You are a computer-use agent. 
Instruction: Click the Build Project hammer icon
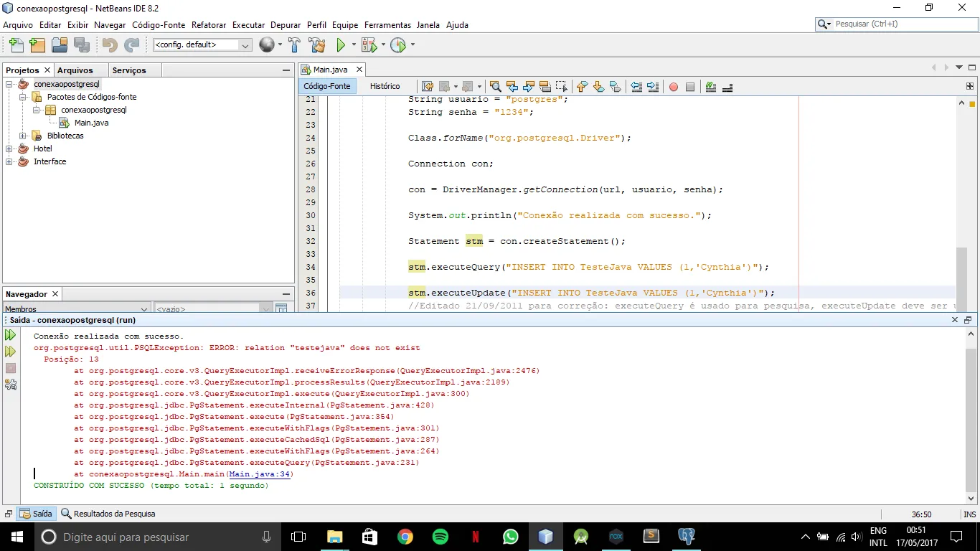click(x=294, y=45)
